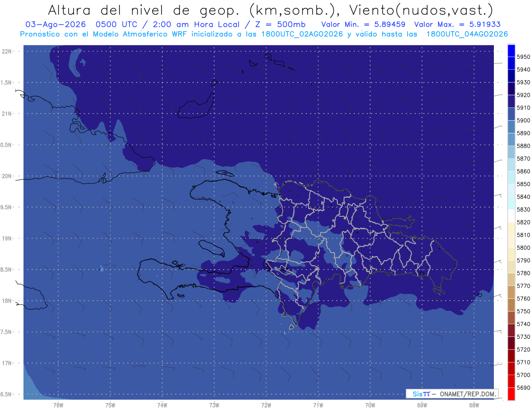The height and width of the screenshot is (411, 532).
Task: Pick the color swatch between 5890 and 5900
Action: (511, 127)
